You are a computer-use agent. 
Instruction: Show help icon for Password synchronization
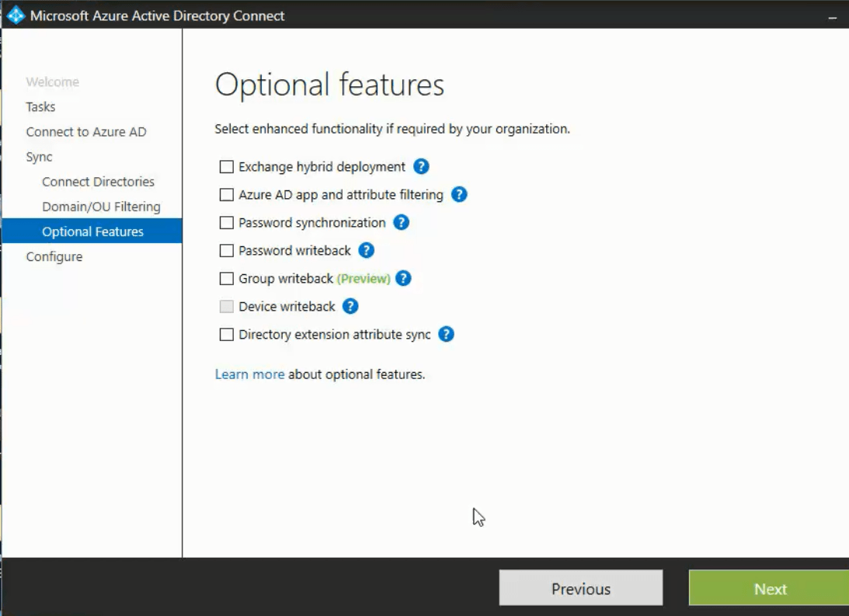401,222
